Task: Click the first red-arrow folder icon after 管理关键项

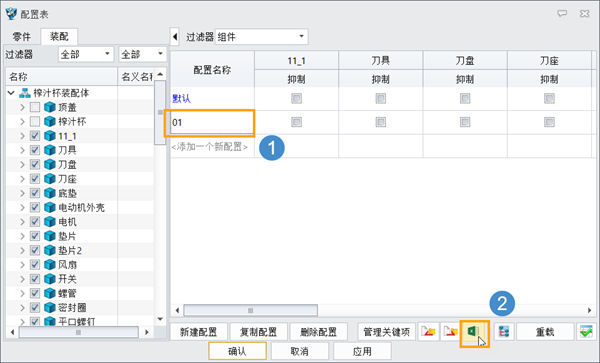Action: pos(428,332)
